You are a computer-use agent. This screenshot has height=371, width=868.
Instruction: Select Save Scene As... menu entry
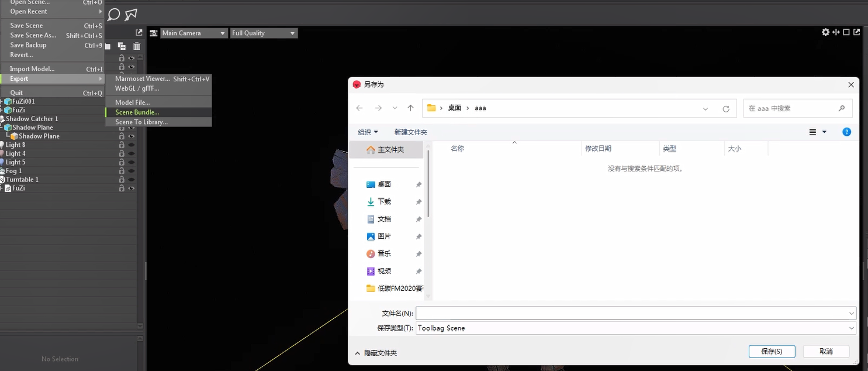point(33,35)
